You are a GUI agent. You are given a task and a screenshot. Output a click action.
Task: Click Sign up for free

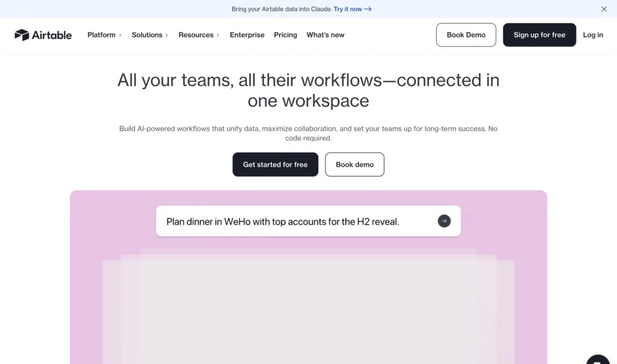pos(539,35)
